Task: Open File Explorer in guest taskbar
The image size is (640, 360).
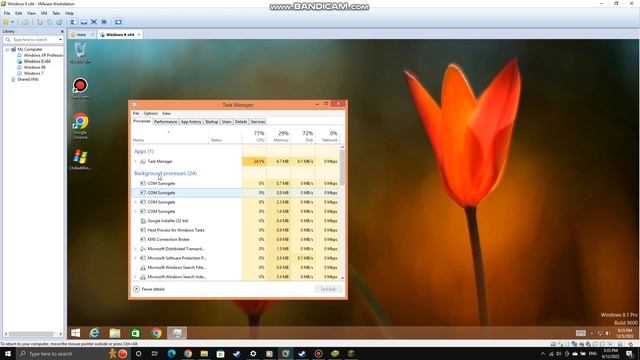Action: point(115,333)
